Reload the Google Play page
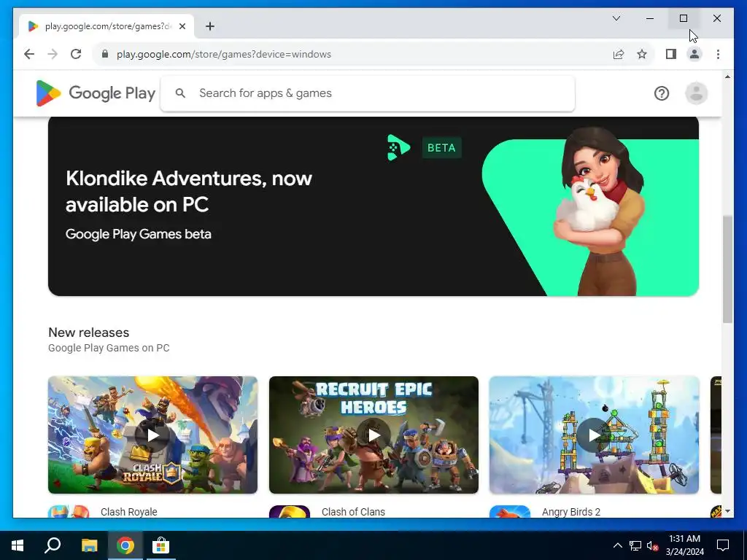 (76, 54)
